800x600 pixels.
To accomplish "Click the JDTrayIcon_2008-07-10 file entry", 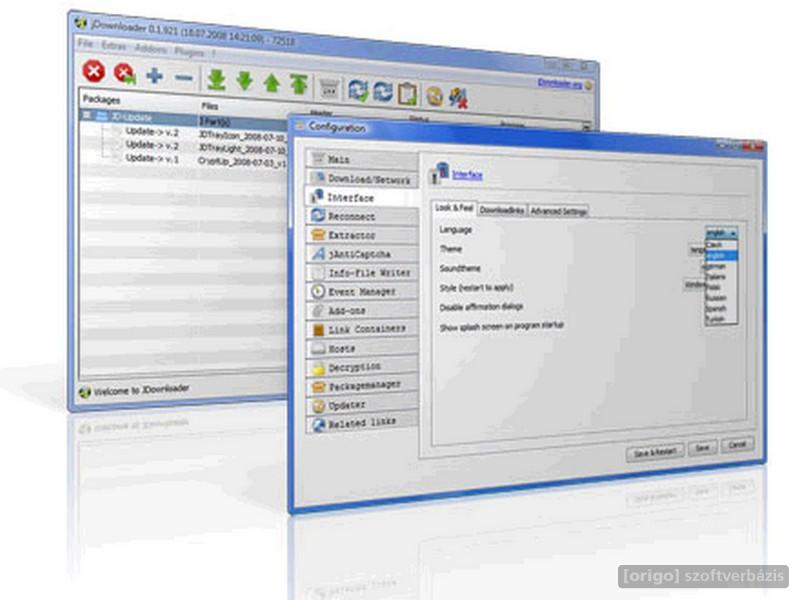I will 243,136.
